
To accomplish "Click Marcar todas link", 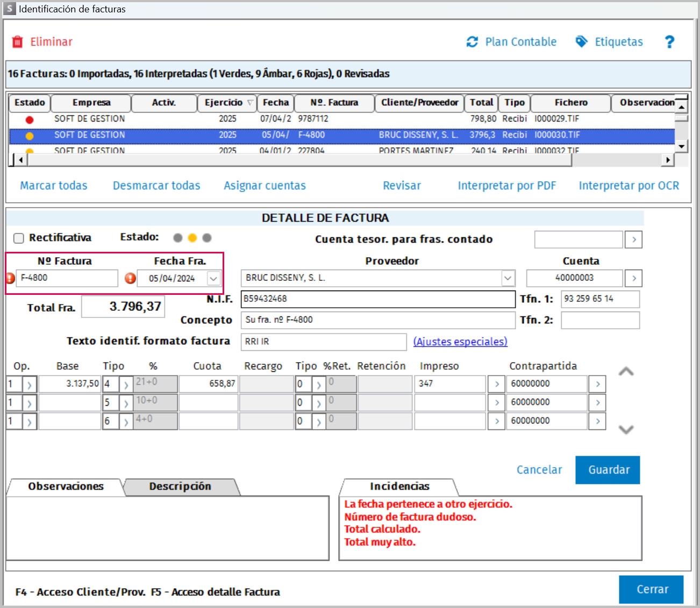I will pyautogui.click(x=54, y=186).
